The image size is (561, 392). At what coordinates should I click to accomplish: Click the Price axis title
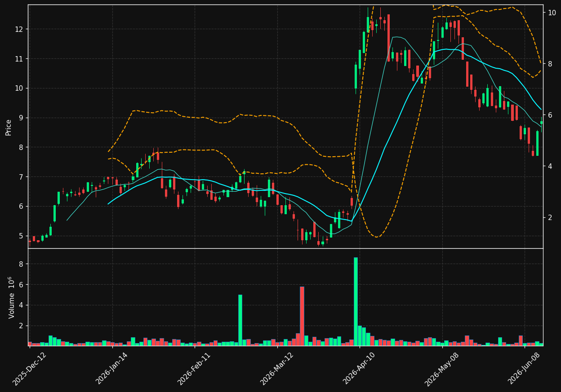(9, 127)
